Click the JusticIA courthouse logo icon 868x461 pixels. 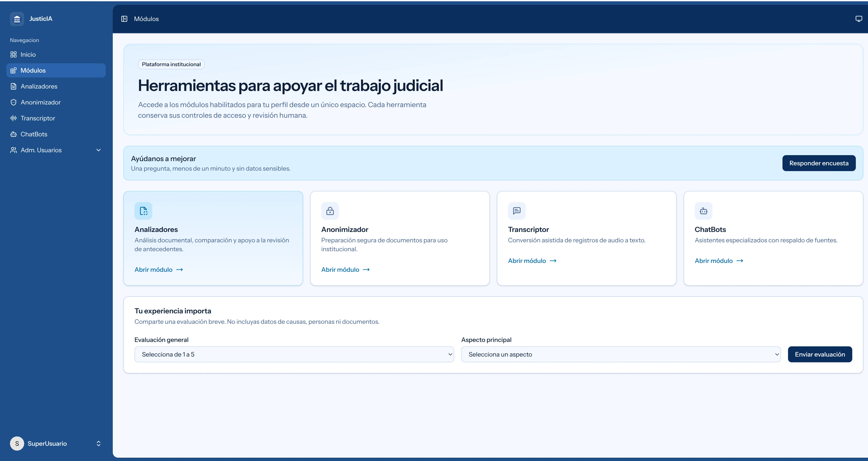[x=17, y=19]
